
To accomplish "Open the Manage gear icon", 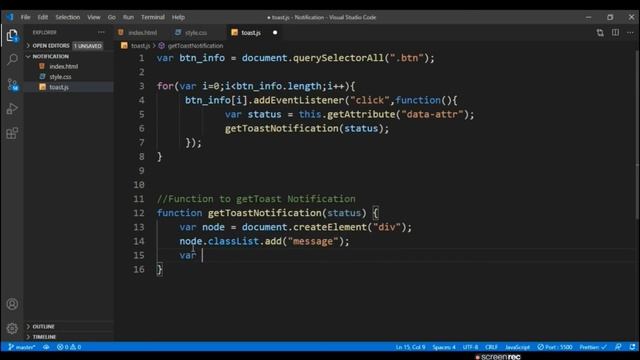I will coord(12,329).
